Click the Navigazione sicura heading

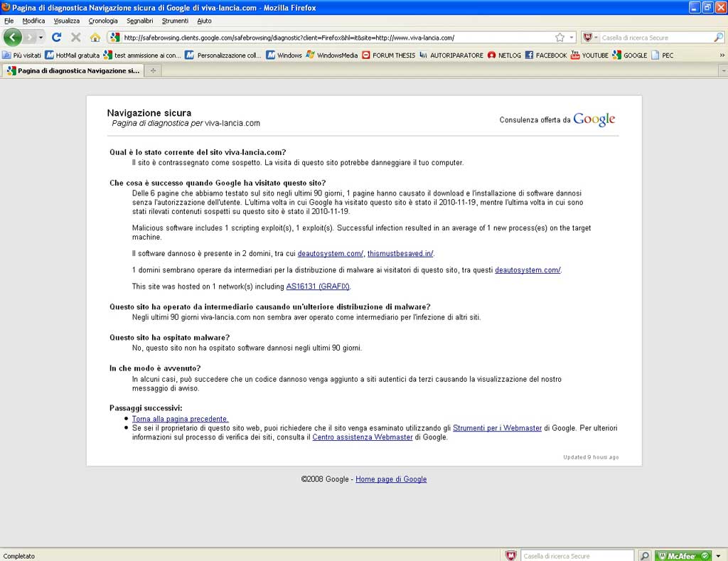[149, 113]
